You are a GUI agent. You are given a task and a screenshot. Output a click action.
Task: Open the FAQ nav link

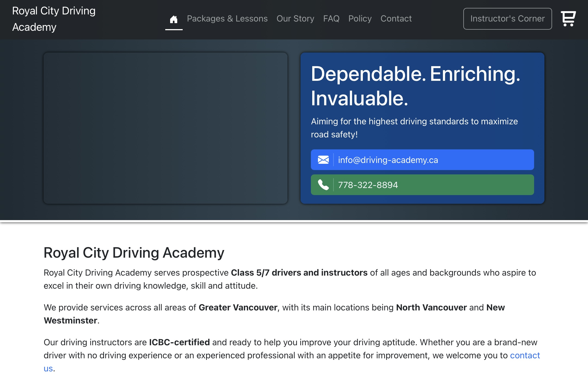pyautogui.click(x=331, y=19)
